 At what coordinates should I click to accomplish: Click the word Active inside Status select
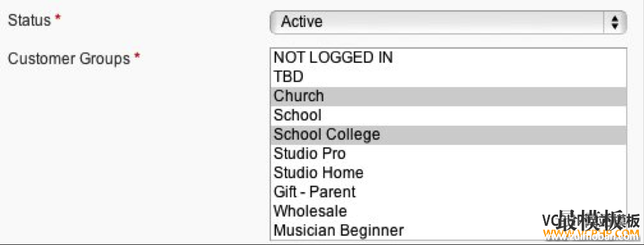(302, 22)
